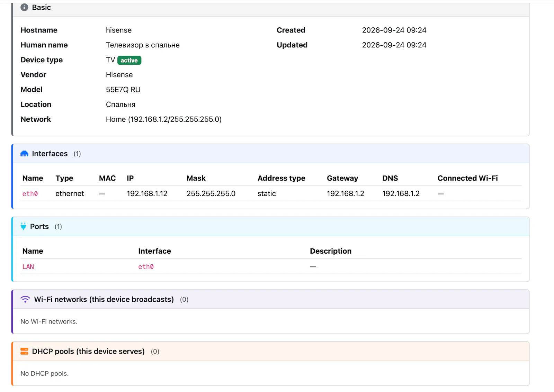Select network value Home (192.168.1.2/255.255.255.0)

point(164,119)
